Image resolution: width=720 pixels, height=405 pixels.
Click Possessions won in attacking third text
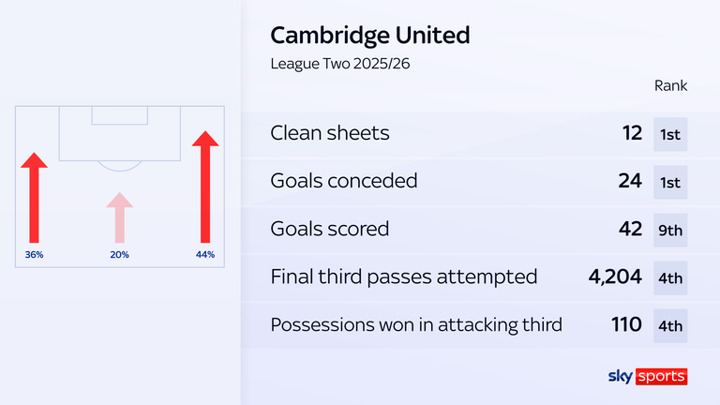pyautogui.click(x=416, y=325)
